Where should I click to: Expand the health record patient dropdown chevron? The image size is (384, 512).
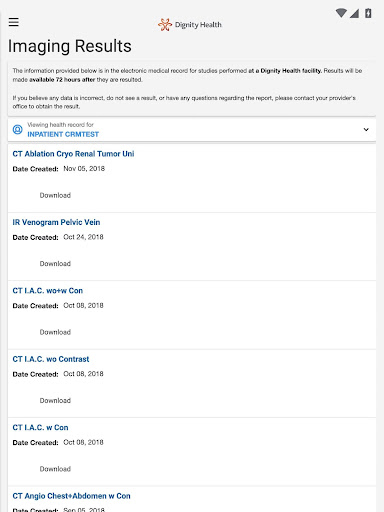click(366, 130)
